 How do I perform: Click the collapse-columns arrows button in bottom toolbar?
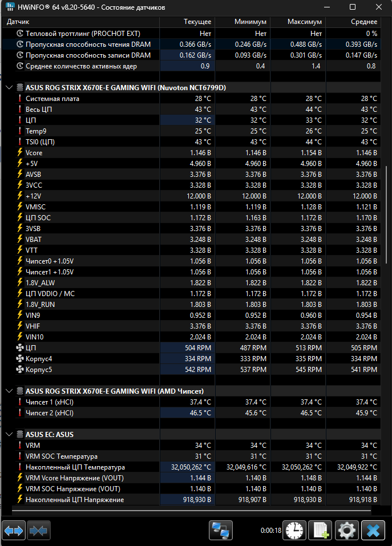39,531
